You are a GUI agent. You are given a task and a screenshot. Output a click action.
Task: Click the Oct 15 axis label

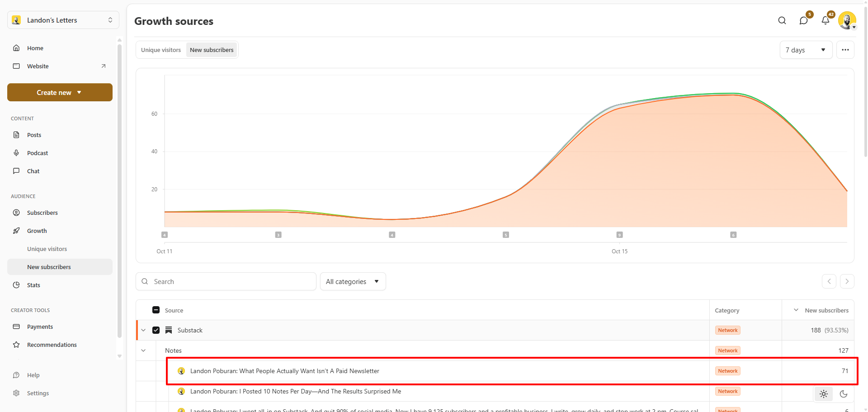click(620, 251)
